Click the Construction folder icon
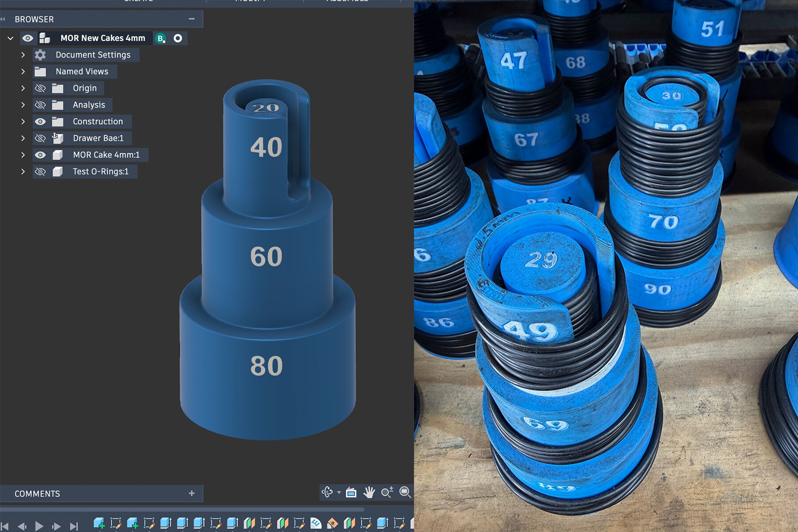The image size is (798, 532). (58, 121)
